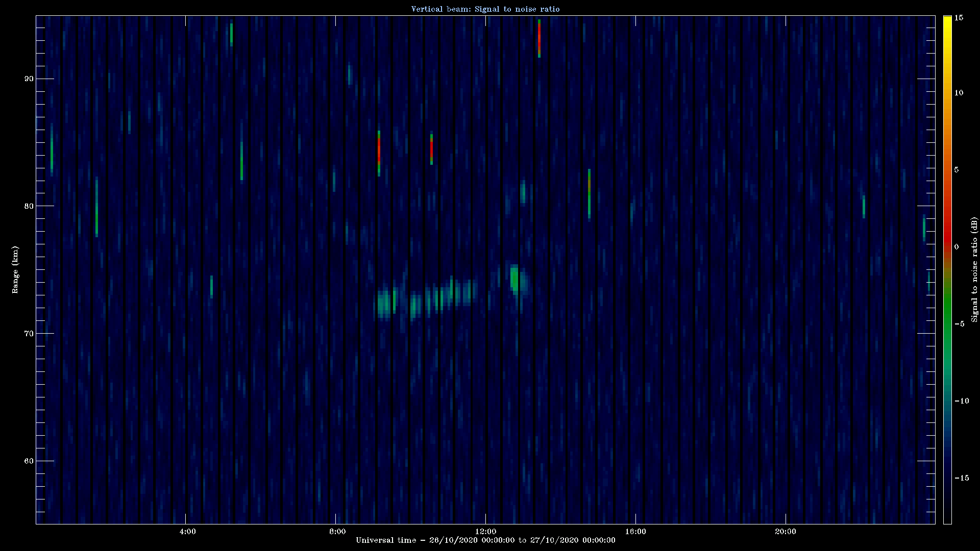Click the colorbar value -15
Screen dimensions: 980x551
point(961,478)
